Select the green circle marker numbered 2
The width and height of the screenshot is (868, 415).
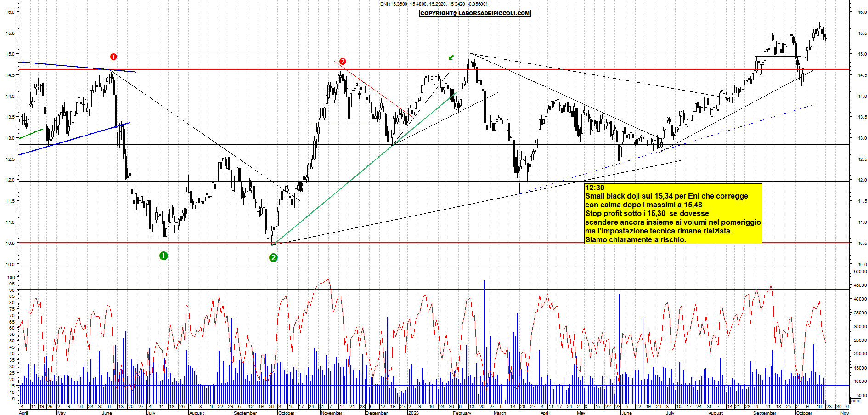[x=273, y=257]
